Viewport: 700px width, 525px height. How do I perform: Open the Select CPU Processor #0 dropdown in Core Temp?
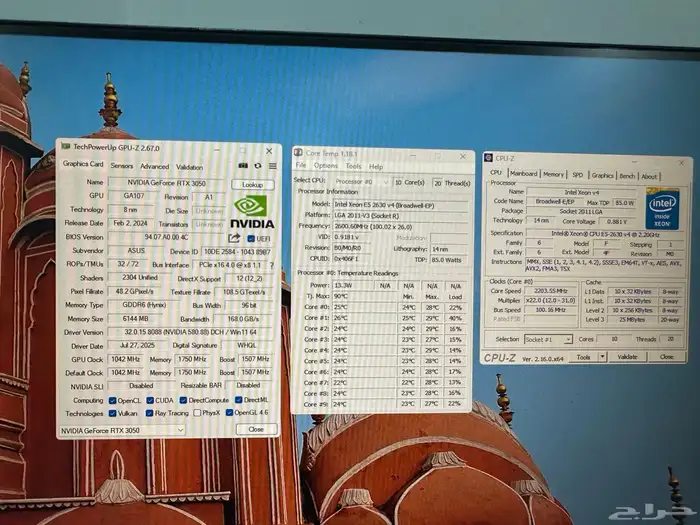pos(362,182)
